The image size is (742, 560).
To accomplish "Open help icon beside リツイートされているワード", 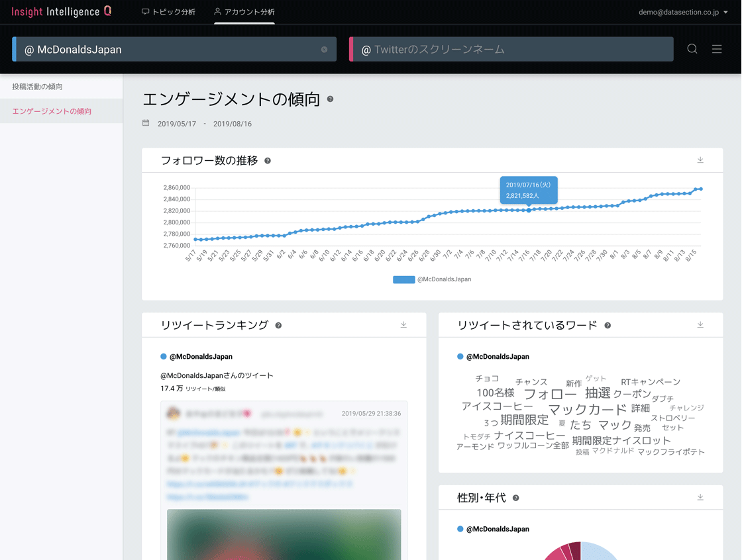I will tap(608, 326).
